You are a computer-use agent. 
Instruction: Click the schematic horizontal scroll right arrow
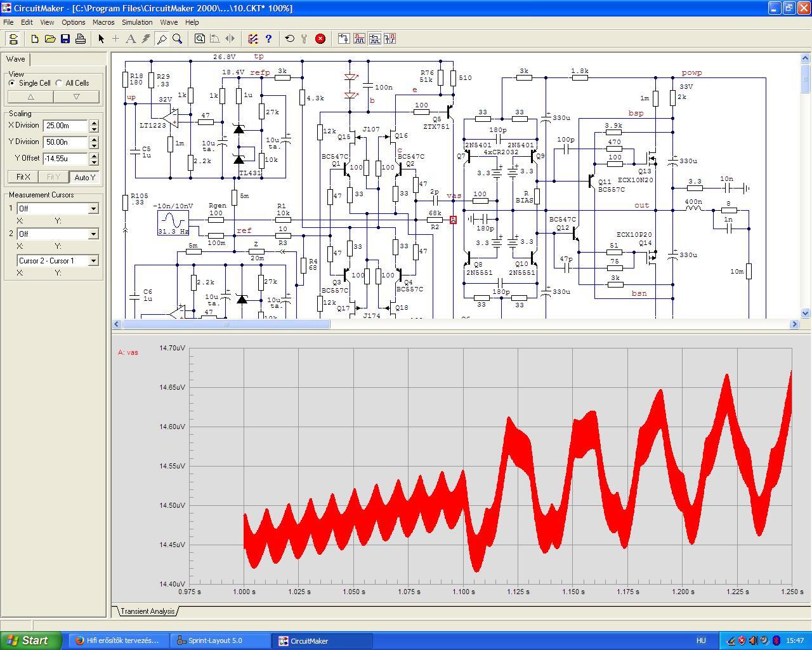tap(794, 324)
